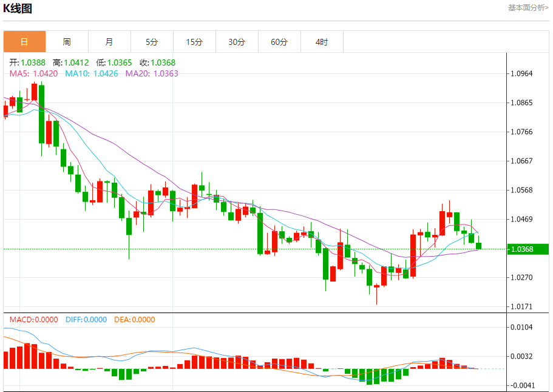The height and width of the screenshot is (392, 553).
Task: Click the 开:1.0388 open price value
Action: [27, 63]
